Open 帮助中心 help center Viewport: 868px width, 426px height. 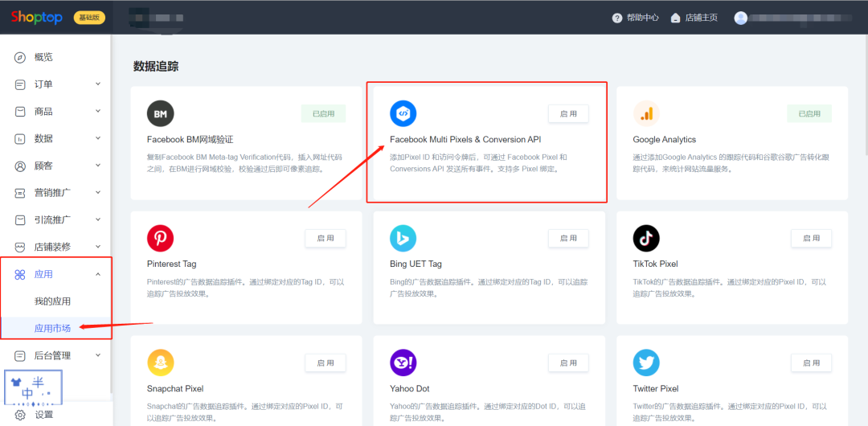[x=642, y=18]
